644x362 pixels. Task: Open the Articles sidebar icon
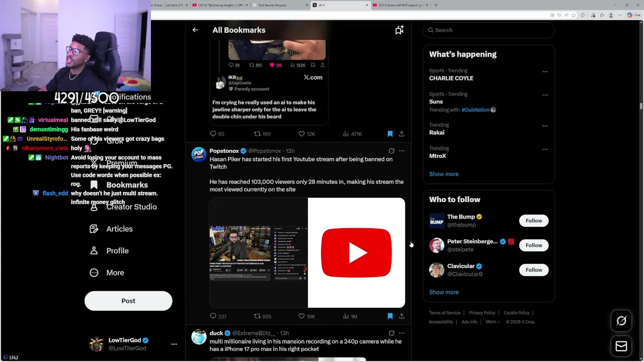94,229
